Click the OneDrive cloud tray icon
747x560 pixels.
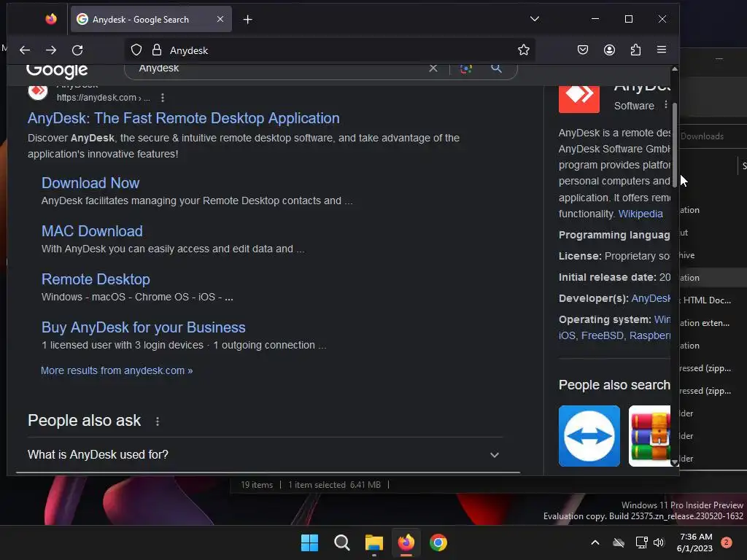619,542
